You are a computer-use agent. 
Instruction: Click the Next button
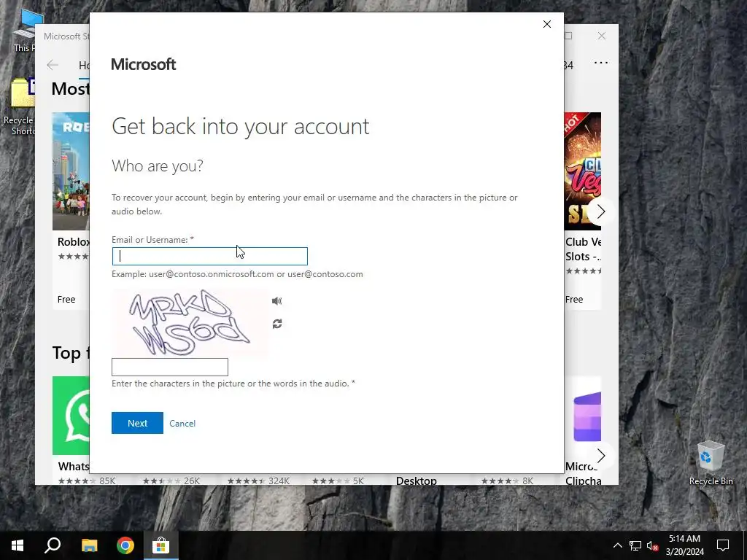tap(137, 423)
